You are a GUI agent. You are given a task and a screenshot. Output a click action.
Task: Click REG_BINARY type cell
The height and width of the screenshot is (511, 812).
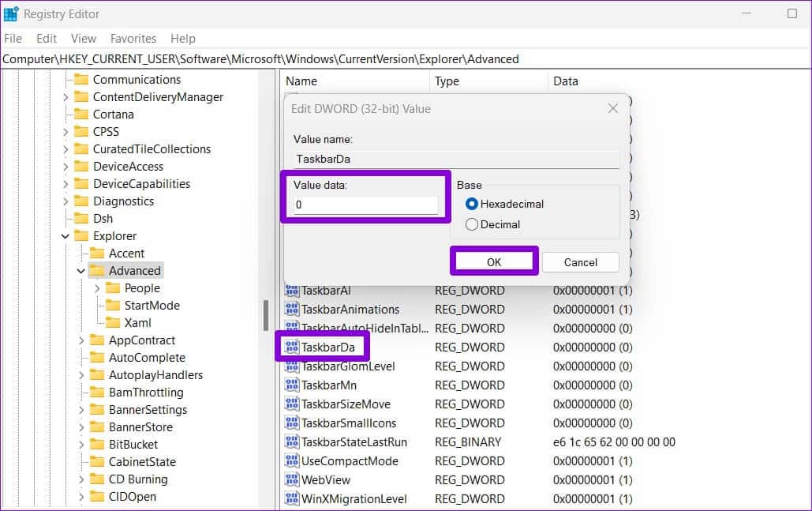tap(468, 442)
